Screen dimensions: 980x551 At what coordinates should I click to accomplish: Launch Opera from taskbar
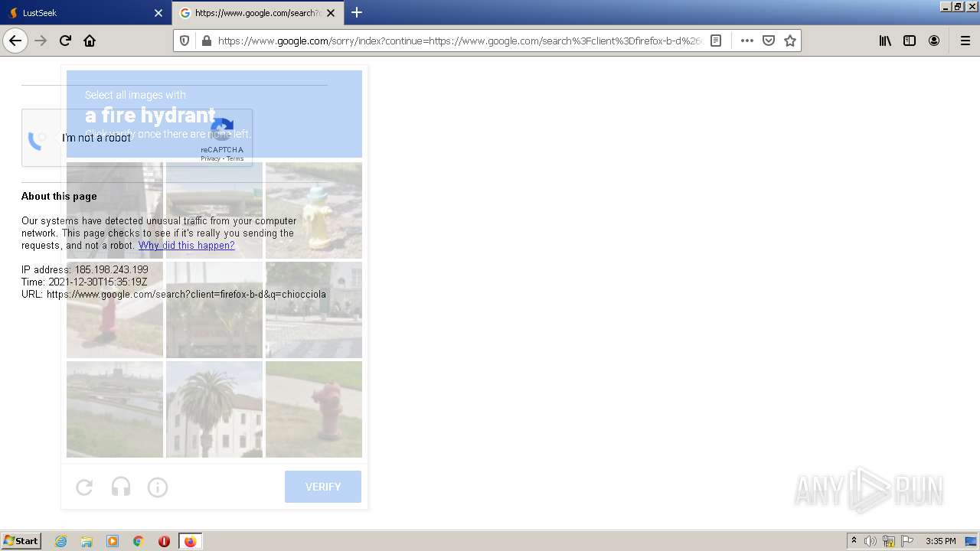164,541
